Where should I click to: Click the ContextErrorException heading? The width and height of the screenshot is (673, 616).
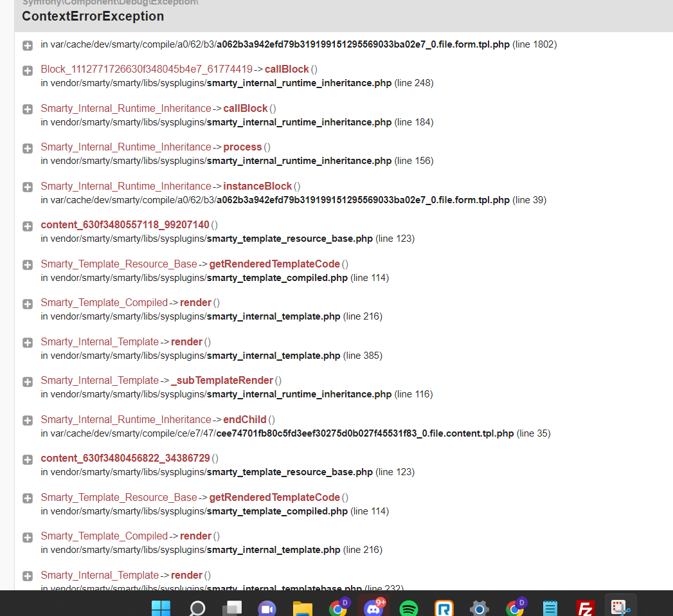click(93, 16)
